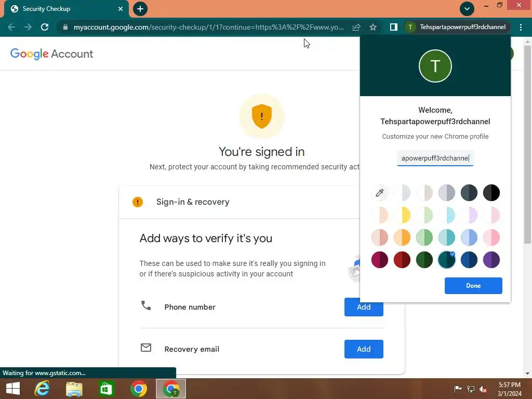Open a new tab with plus button

click(140, 9)
